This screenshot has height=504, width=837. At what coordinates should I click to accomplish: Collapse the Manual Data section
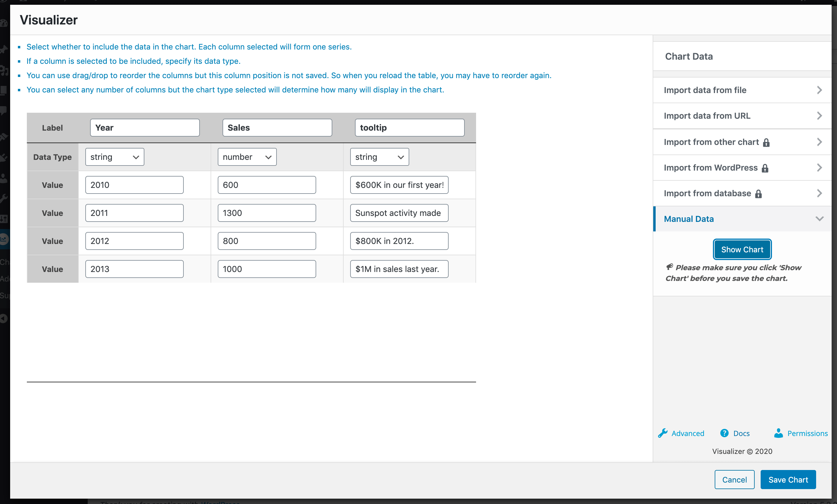(819, 219)
